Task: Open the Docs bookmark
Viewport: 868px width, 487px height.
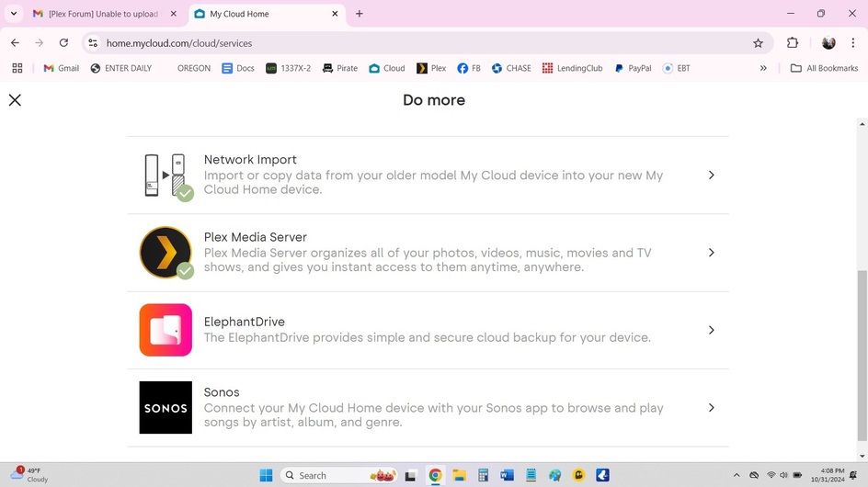Action: point(238,68)
